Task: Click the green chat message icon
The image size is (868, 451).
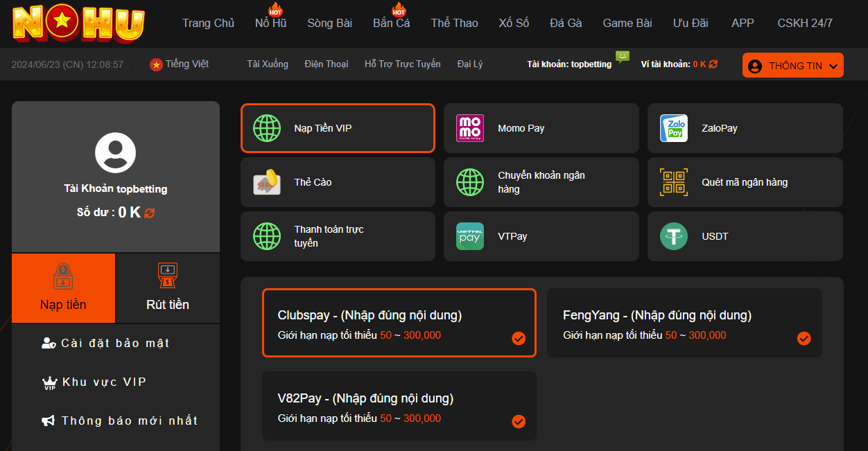Action: point(623,57)
